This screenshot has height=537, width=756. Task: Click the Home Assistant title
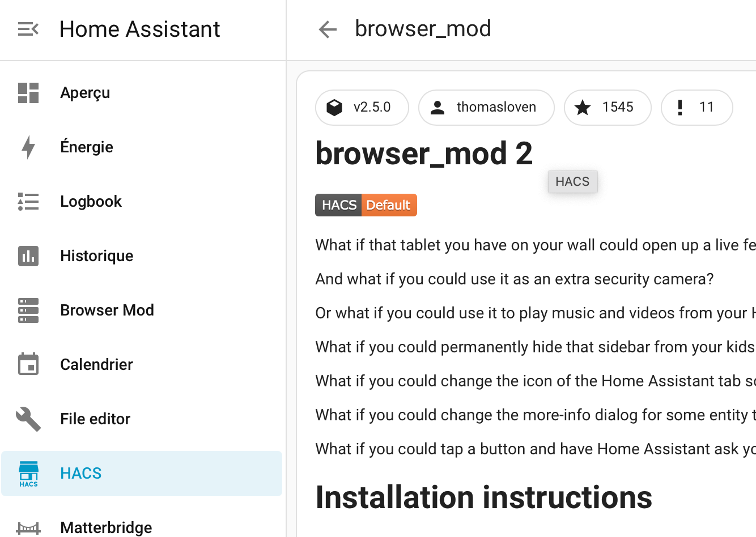click(139, 29)
